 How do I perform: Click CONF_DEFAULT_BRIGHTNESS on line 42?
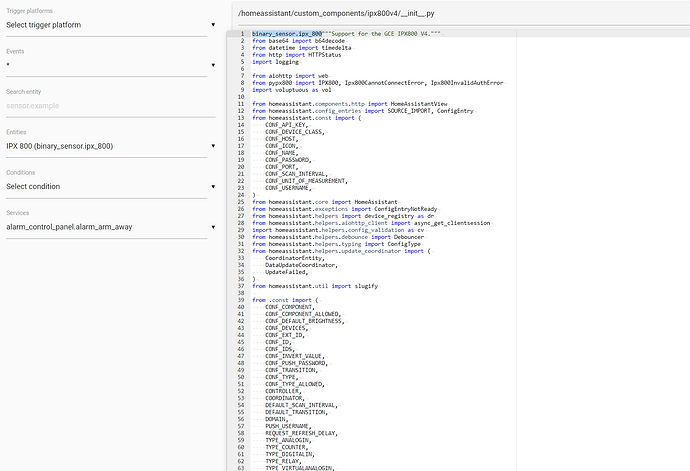pos(303,321)
